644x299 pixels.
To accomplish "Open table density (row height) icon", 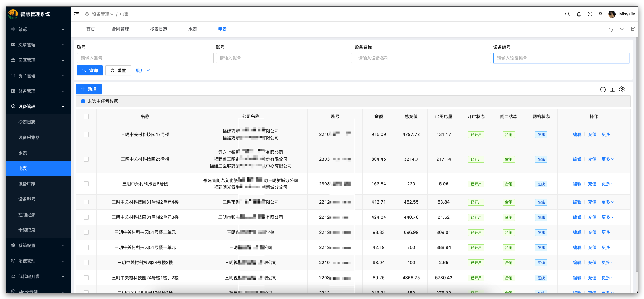I will [x=613, y=90].
